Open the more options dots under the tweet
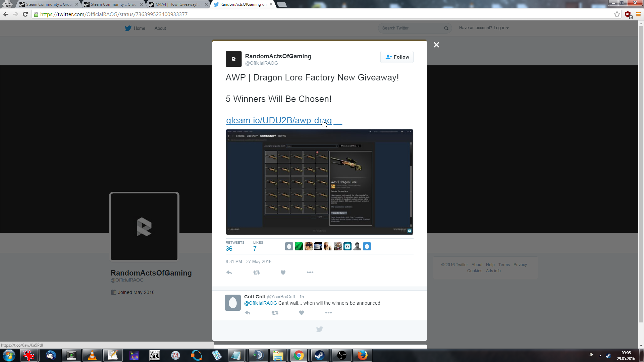The height and width of the screenshot is (362, 644). pyautogui.click(x=310, y=273)
